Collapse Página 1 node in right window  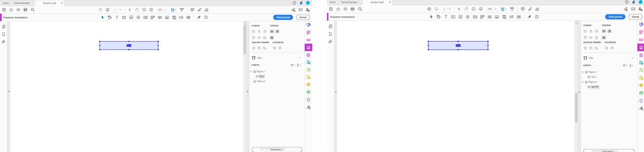pyautogui.click(x=583, y=72)
